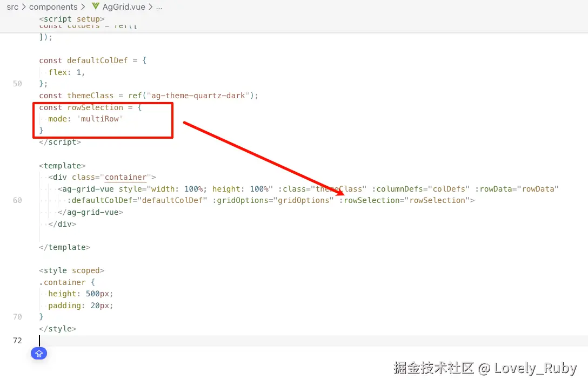Click the closing '</template>' tag
Viewport: 588px width, 387px height.
click(64, 247)
